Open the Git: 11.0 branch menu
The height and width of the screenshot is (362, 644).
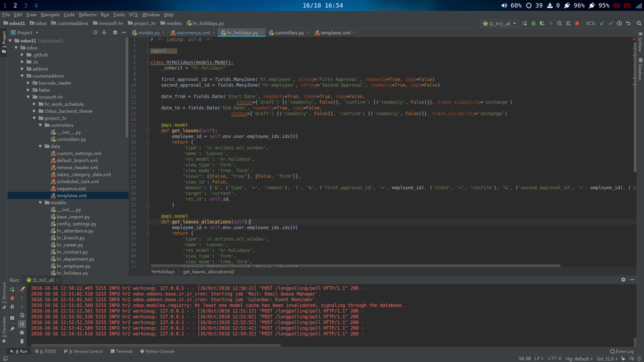click(607, 358)
